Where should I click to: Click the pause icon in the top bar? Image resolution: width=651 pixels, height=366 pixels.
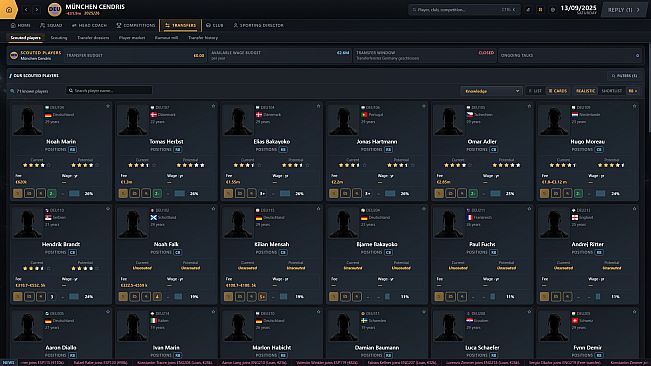pos(540,10)
